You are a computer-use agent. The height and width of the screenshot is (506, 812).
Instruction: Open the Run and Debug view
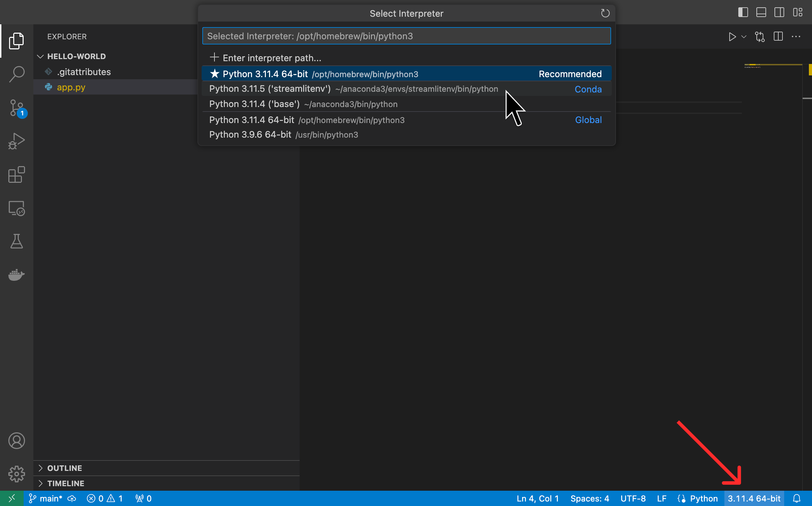[x=16, y=141]
